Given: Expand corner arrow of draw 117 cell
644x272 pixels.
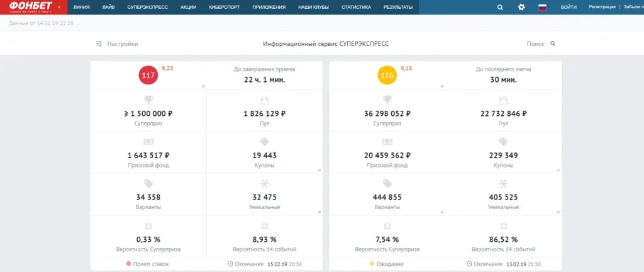Looking at the screenshot, I should coord(203,86).
